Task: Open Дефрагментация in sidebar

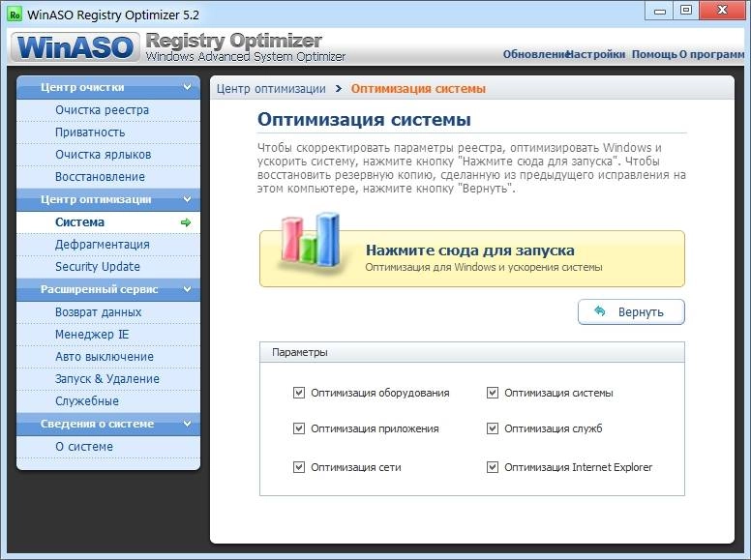Action: [108, 245]
